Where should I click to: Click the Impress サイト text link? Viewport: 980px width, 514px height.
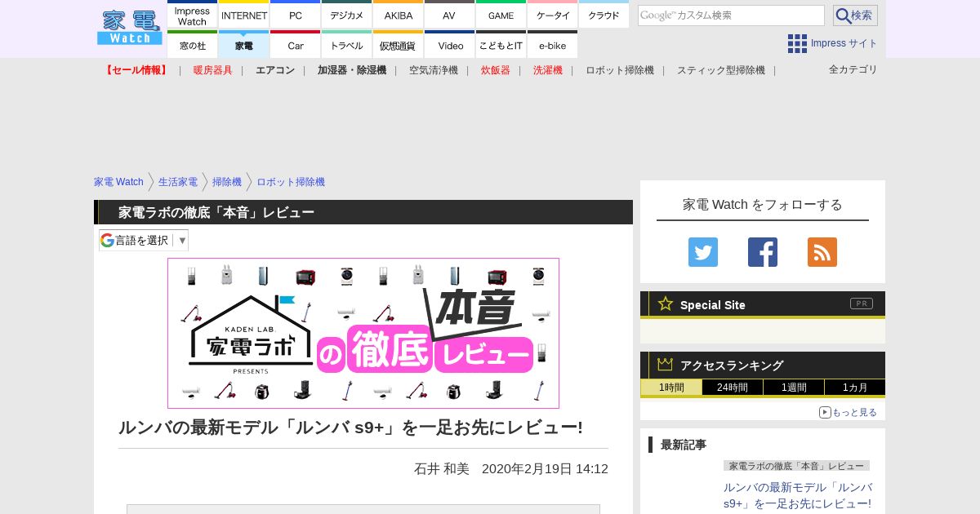844,43
